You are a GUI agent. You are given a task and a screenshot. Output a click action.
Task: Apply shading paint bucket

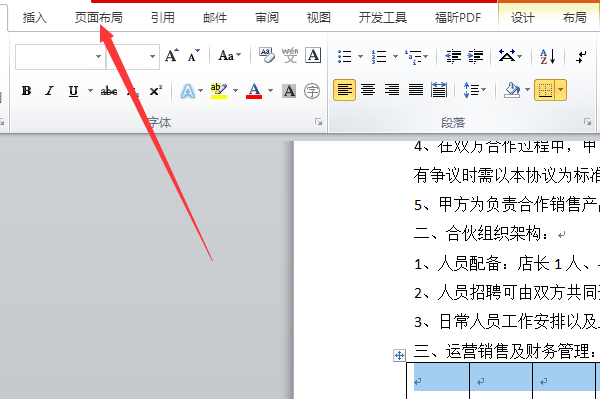(512, 90)
